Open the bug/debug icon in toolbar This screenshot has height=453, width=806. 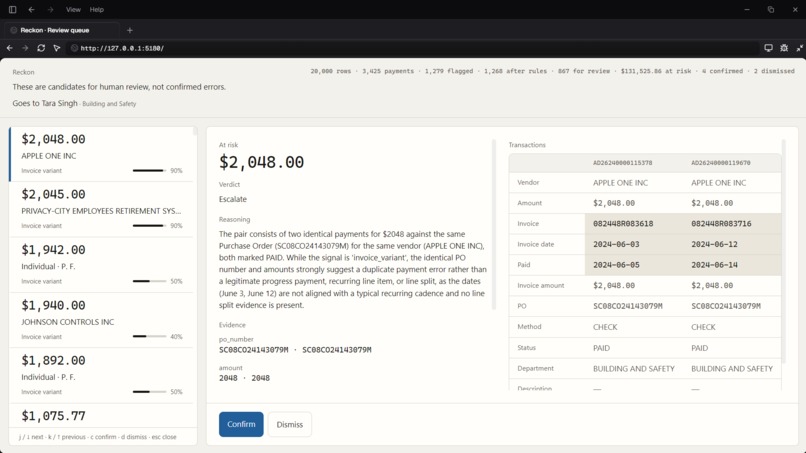click(x=784, y=48)
